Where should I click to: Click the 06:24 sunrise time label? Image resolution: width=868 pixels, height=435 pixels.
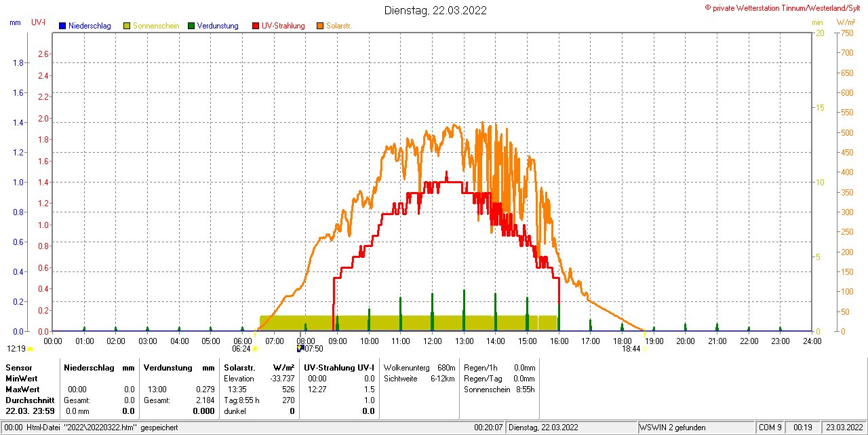(241, 349)
